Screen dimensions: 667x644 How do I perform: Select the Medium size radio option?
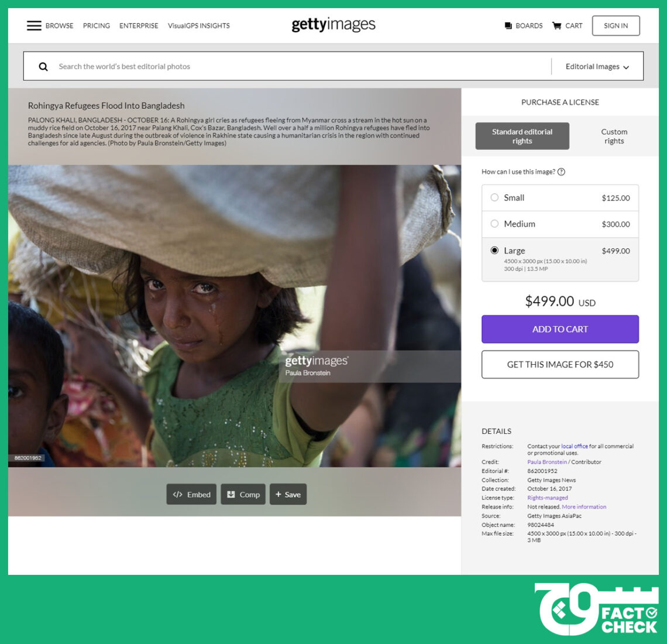[x=494, y=224]
